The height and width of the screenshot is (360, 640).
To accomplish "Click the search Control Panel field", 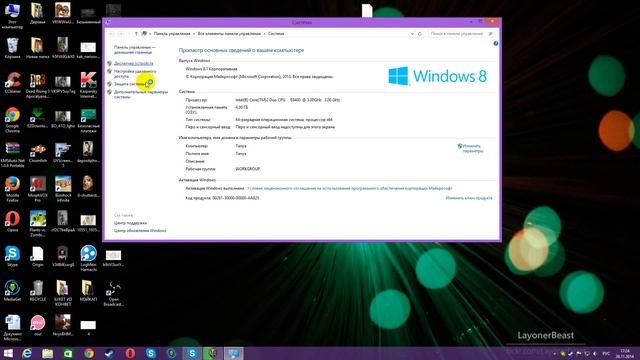I will point(461,34).
